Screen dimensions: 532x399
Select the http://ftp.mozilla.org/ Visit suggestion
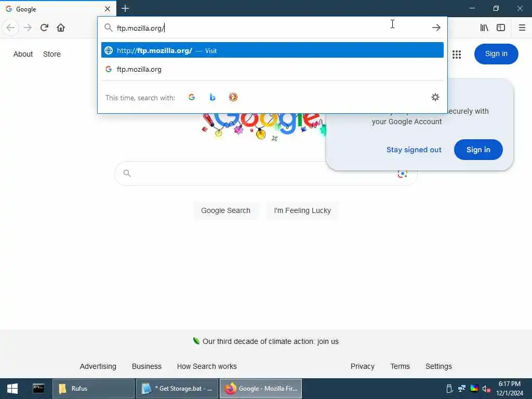272,50
